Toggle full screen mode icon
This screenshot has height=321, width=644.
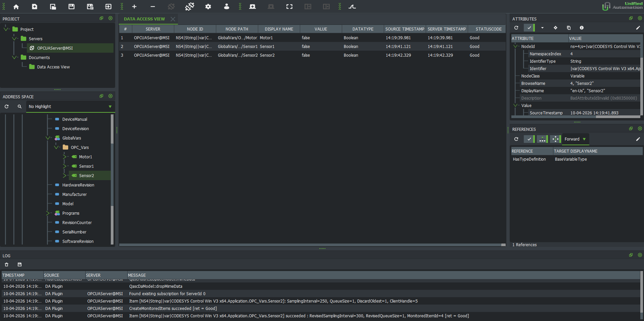tap(289, 7)
